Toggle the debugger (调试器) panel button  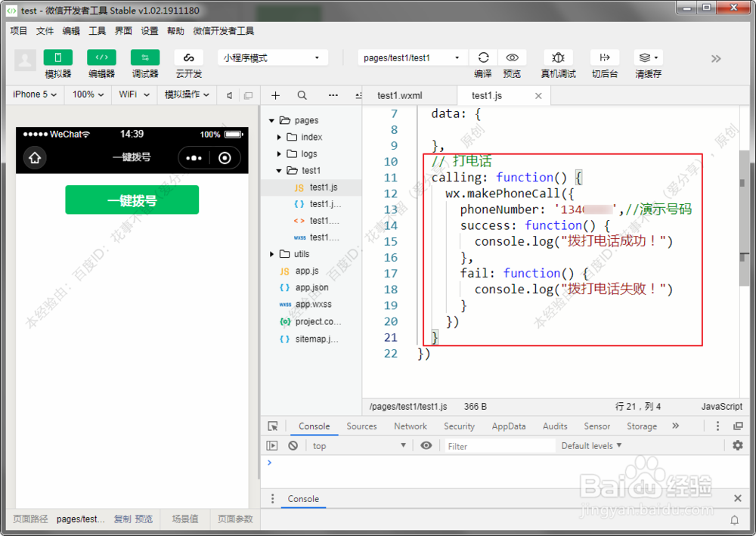pyautogui.click(x=145, y=57)
